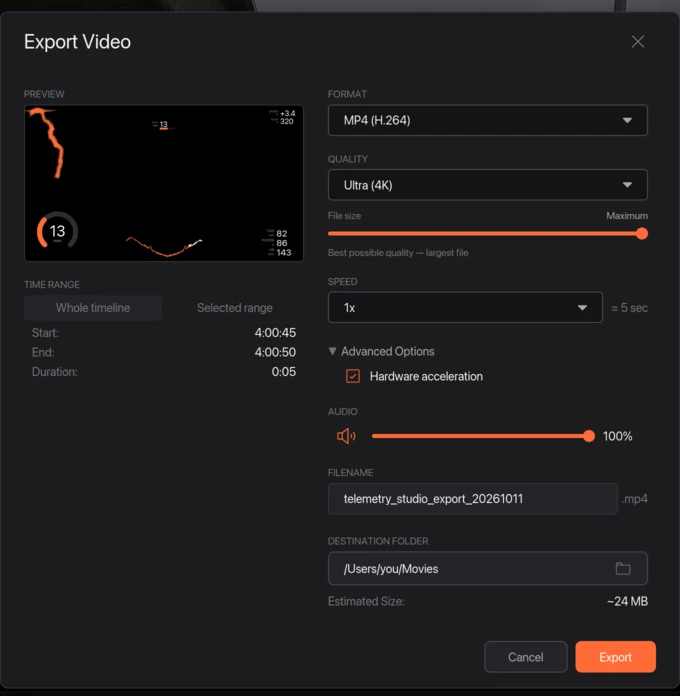This screenshot has width=680, height=696.
Task: Click the .mp4 extension label
Action: pyautogui.click(x=635, y=498)
